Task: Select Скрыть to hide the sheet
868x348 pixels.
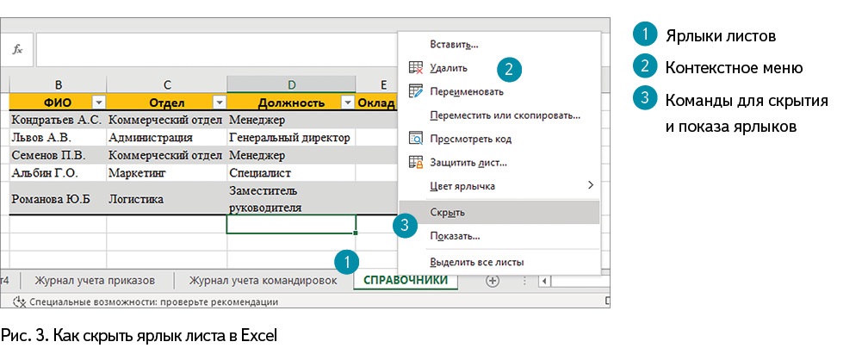Action: click(x=448, y=212)
